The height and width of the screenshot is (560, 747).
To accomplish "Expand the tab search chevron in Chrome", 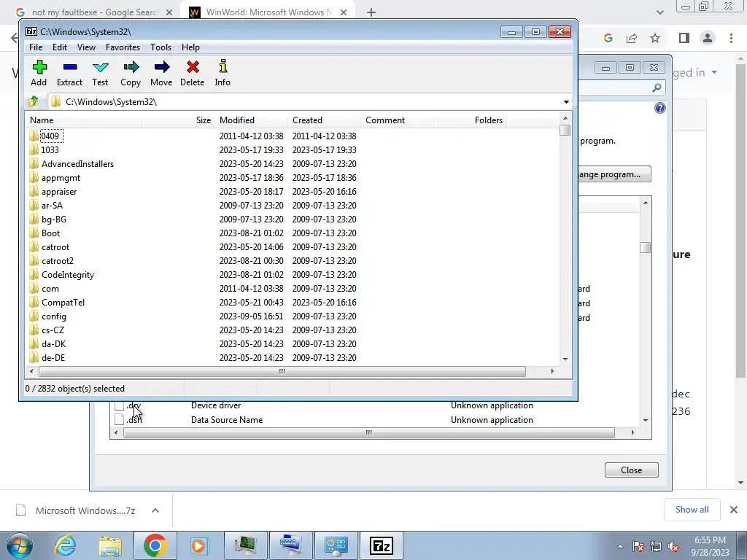I will 659,12.
